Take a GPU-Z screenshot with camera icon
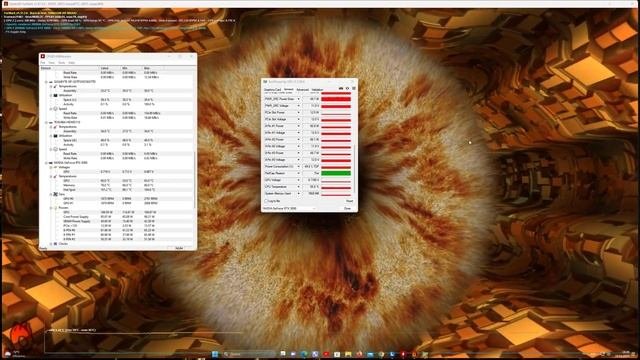This screenshot has height=360, width=640. (x=341, y=88)
